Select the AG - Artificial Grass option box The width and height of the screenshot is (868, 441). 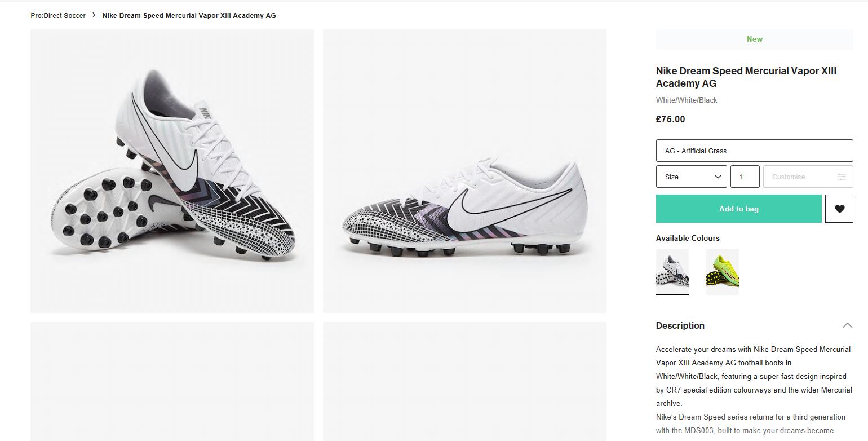click(x=755, y=151)
